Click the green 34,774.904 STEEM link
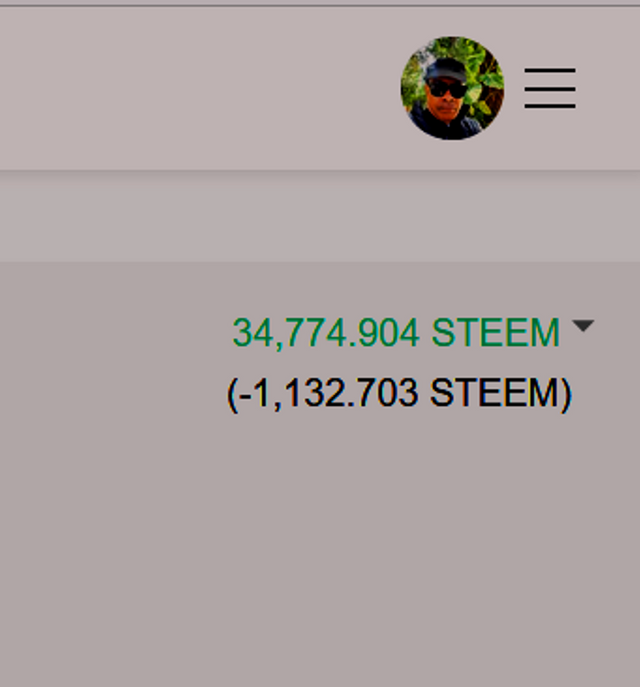The width and height of the screenshot is (640, 687). tap(396, 333)
